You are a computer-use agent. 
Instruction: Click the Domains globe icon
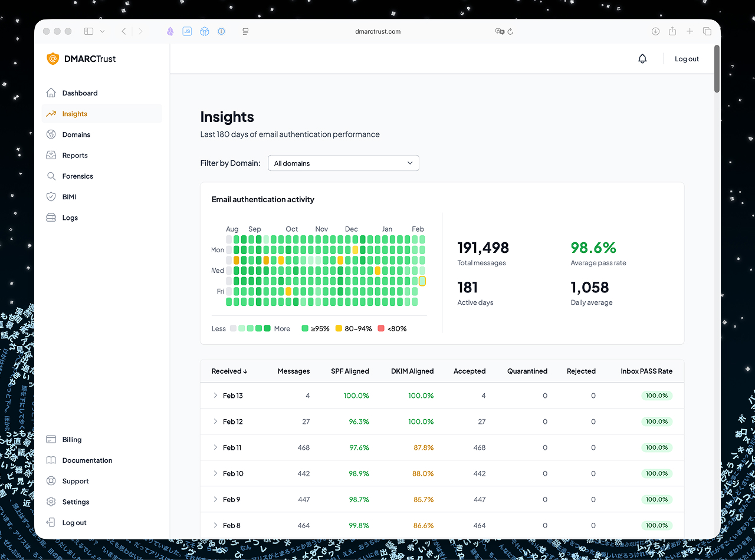(52, 134)
